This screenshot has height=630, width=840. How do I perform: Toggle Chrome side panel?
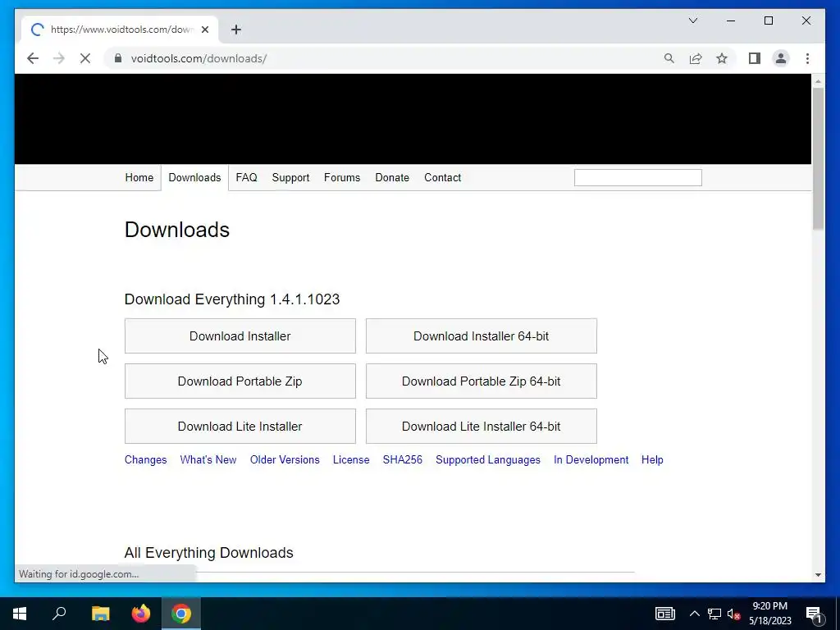coord(755,58)
